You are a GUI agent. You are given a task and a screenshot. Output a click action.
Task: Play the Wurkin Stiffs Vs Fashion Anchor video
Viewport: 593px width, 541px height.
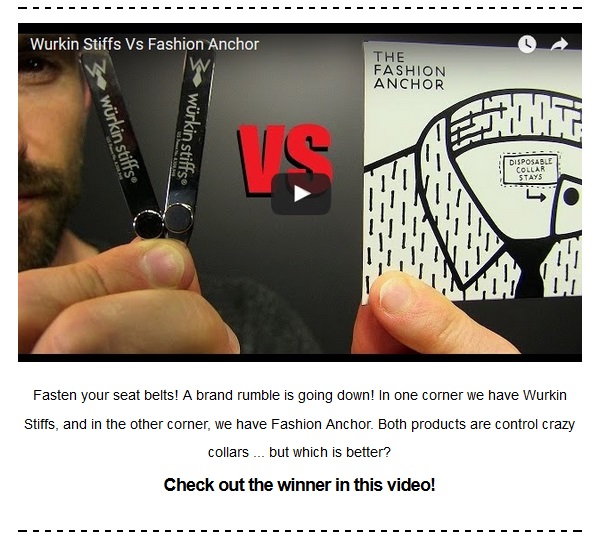coord(301,194)
